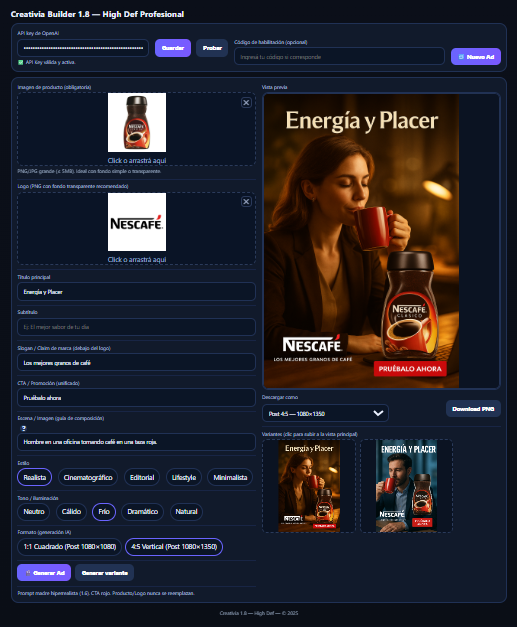This screenshot has width=517, height=627.
Task: Choose the Natural lighting tone
Action: coord(186,512)
